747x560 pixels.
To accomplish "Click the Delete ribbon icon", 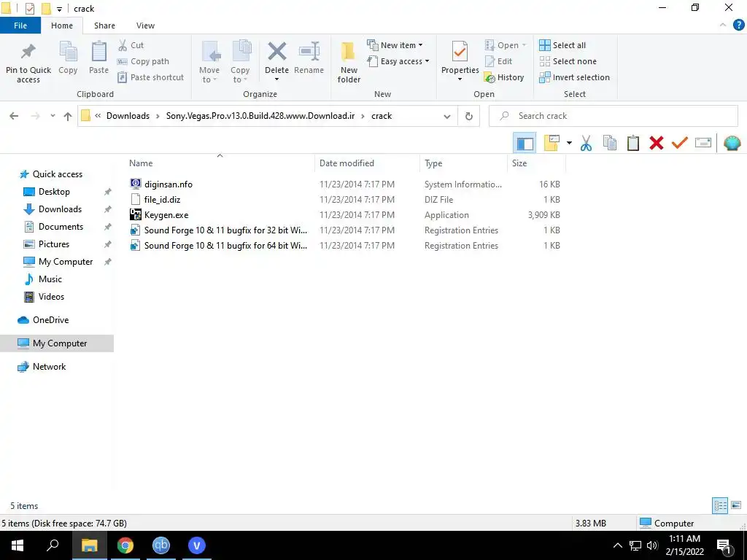I will click(x=276, y=52).
